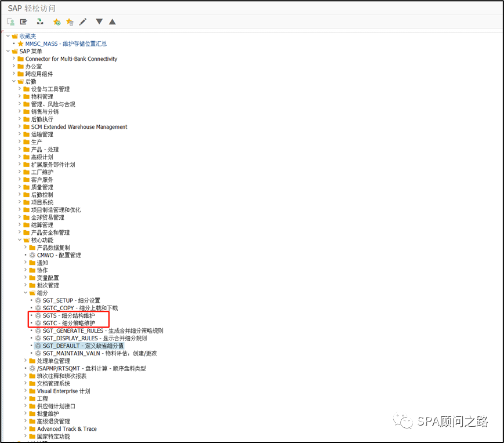Click the CMWO transaction icon
This screenshot has width=504, height=443.
pos(32,255)
